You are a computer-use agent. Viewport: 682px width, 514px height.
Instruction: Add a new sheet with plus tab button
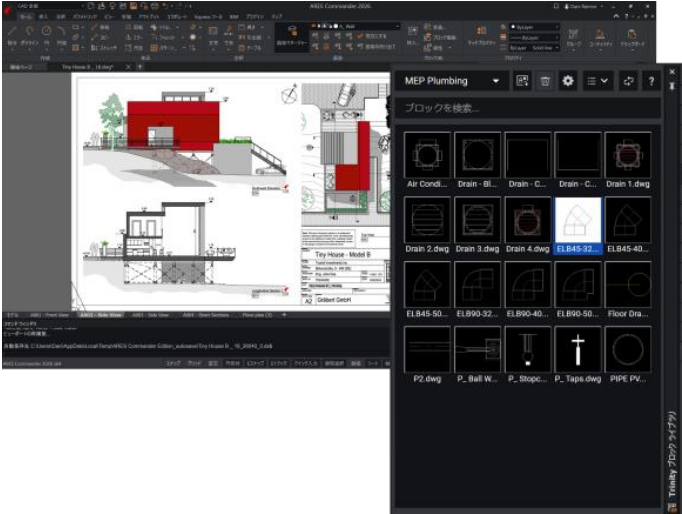pos(284,314)
